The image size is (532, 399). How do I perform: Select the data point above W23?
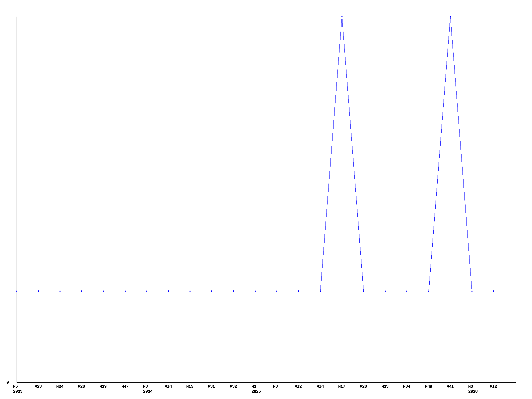tap(38, 291)
